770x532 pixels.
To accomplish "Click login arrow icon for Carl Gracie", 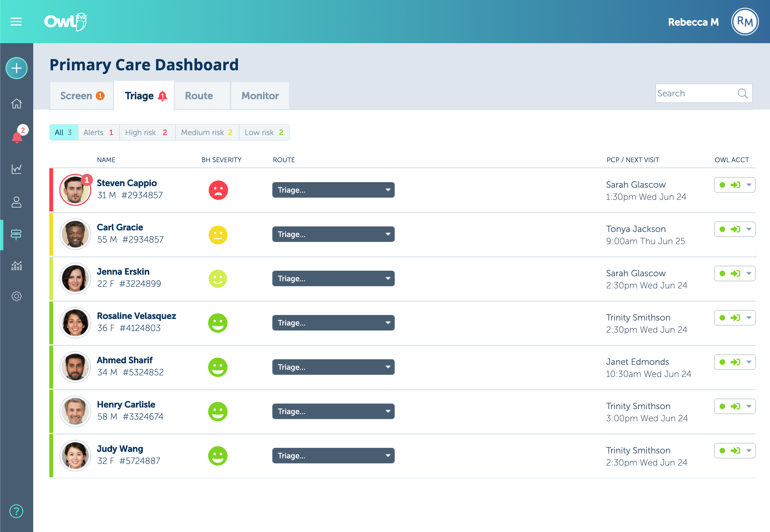I will point(735,229).
